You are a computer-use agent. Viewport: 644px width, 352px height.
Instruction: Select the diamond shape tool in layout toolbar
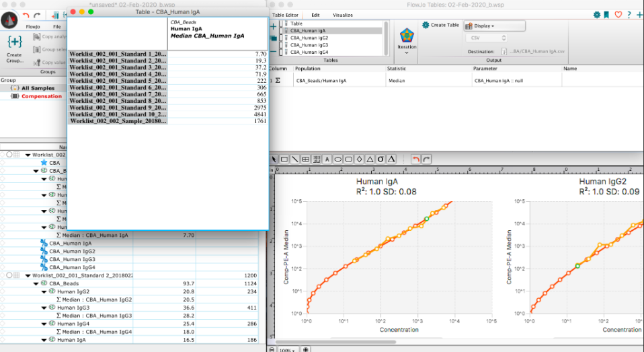359,159
